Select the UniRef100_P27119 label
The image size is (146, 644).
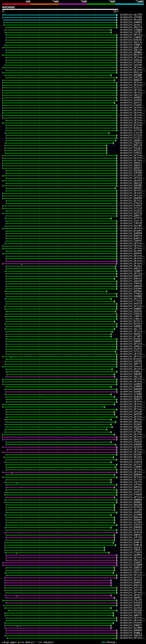click(x=131, y=208)
